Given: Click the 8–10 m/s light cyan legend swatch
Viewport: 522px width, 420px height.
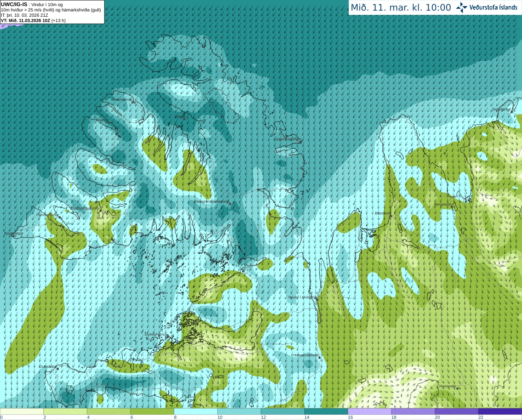Looking at the screenshot, I should [x=196, y=411].
